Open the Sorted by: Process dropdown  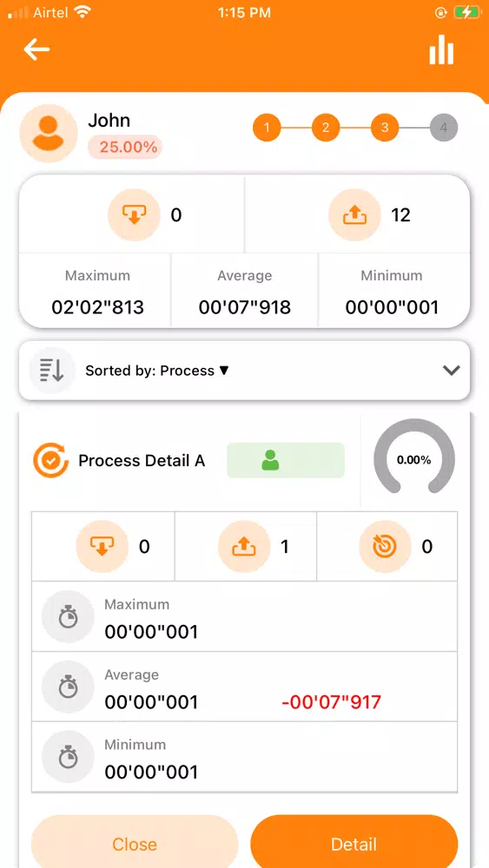point(157,371)
